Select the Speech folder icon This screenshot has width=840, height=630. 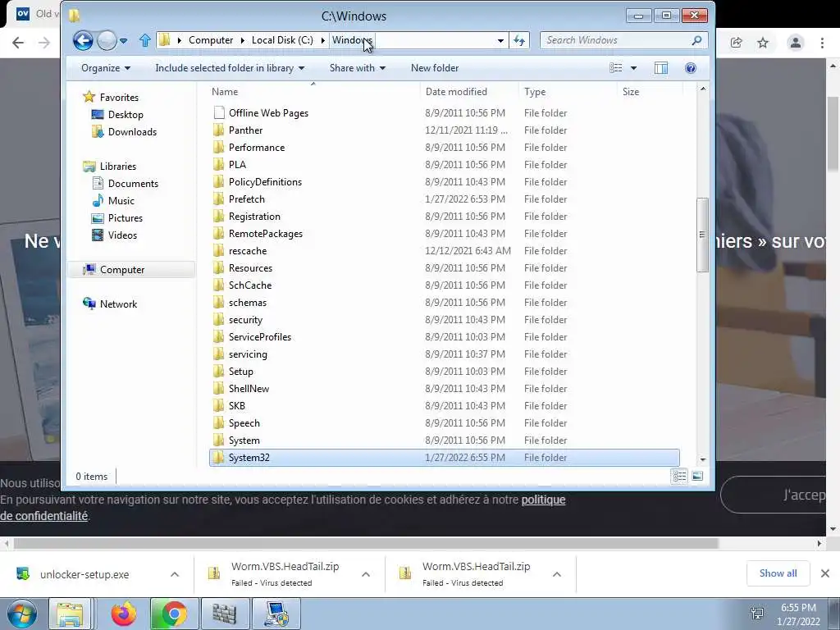click(x=218, y=423)
